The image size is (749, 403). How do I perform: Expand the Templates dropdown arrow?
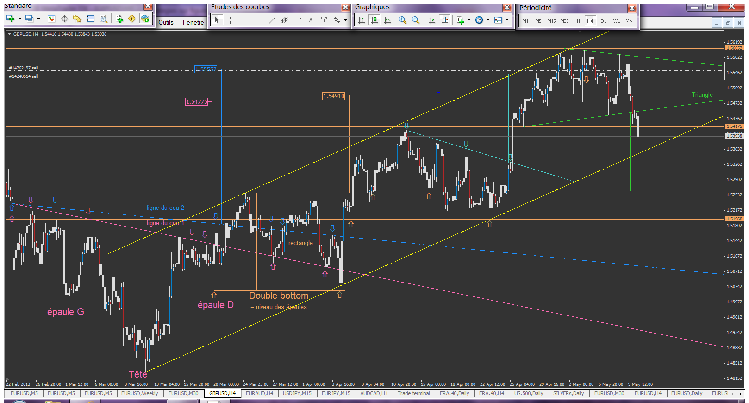pos(507,20)
